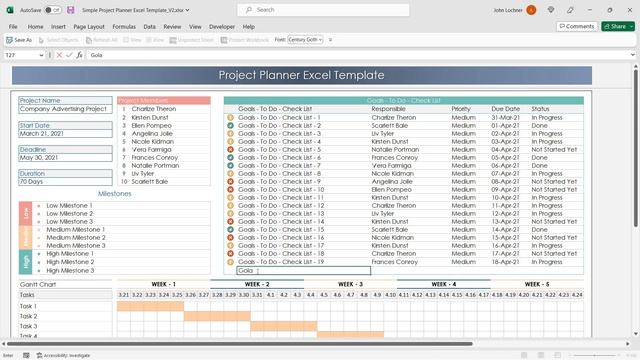Image resolution: width=640 pixels, height=360 pixels.
Task: Click the Search box
Action: click(x=323, y=10)
